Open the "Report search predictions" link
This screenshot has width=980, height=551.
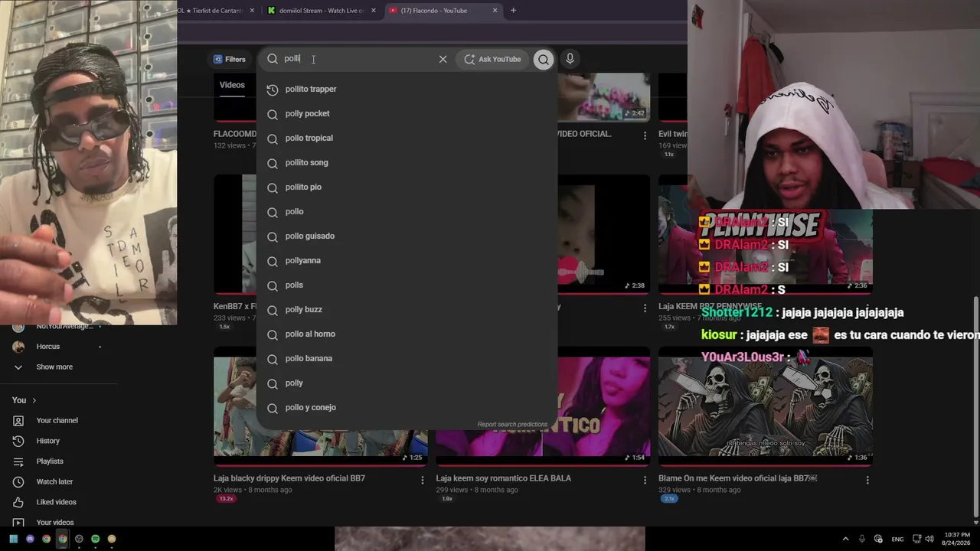click(512, 424)
